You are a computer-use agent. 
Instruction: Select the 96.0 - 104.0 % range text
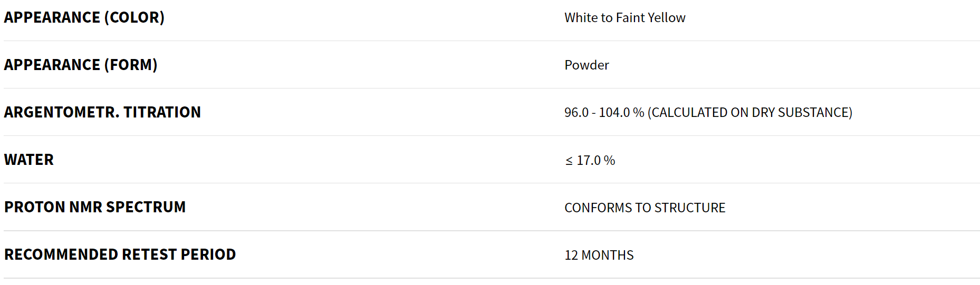(604, 113)
